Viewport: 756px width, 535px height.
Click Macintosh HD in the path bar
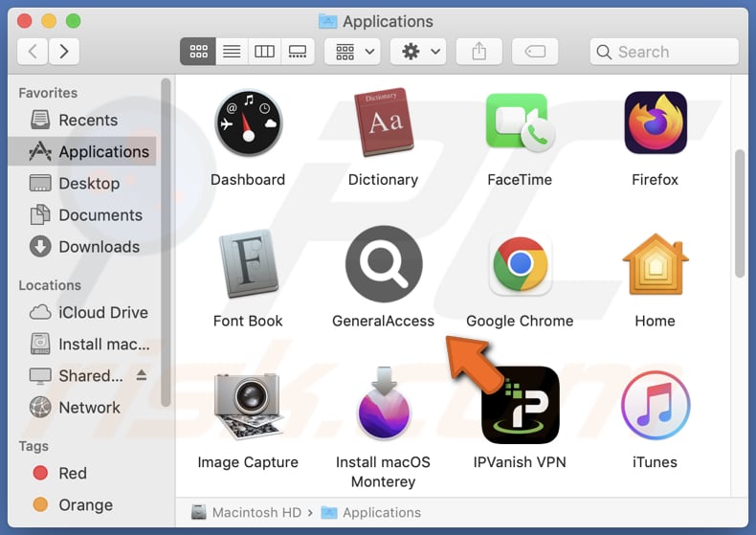pyautogui.click(x=246, y=512)
